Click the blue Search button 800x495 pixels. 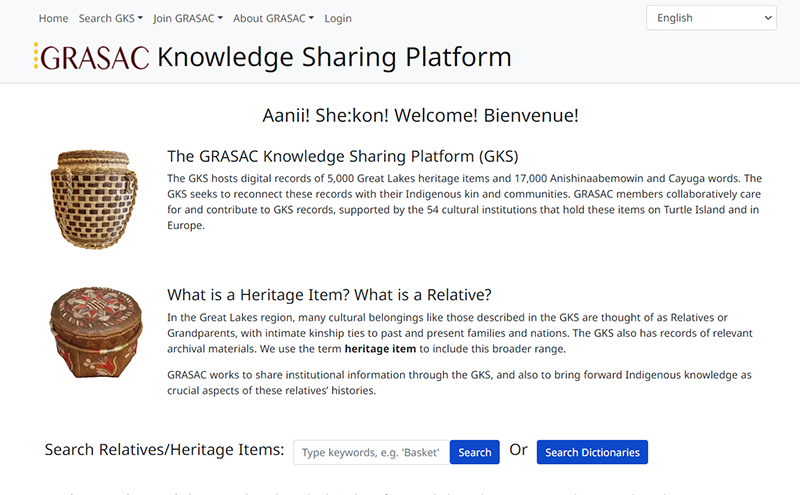click(x=474, y=452)
